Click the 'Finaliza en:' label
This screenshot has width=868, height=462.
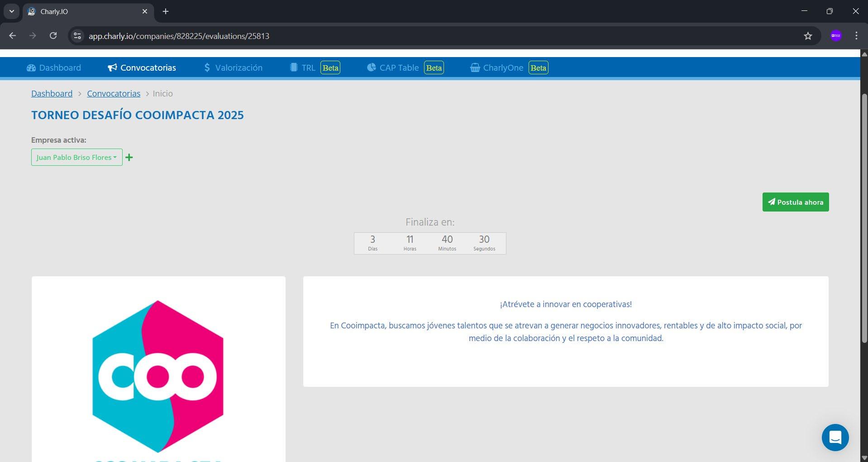[430, 222]
